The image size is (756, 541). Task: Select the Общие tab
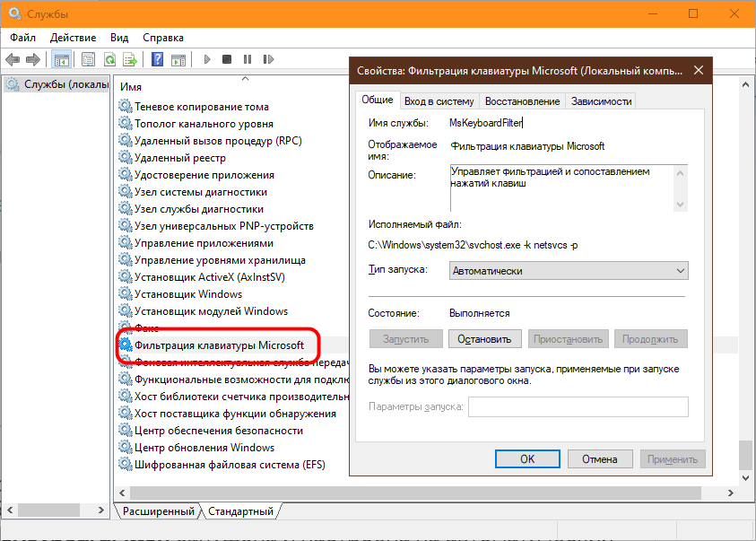pos(378,100)
